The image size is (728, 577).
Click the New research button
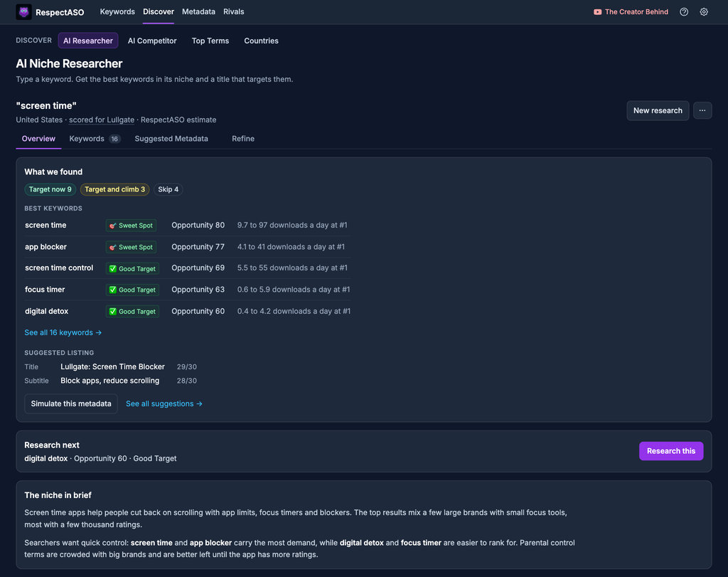658,110
